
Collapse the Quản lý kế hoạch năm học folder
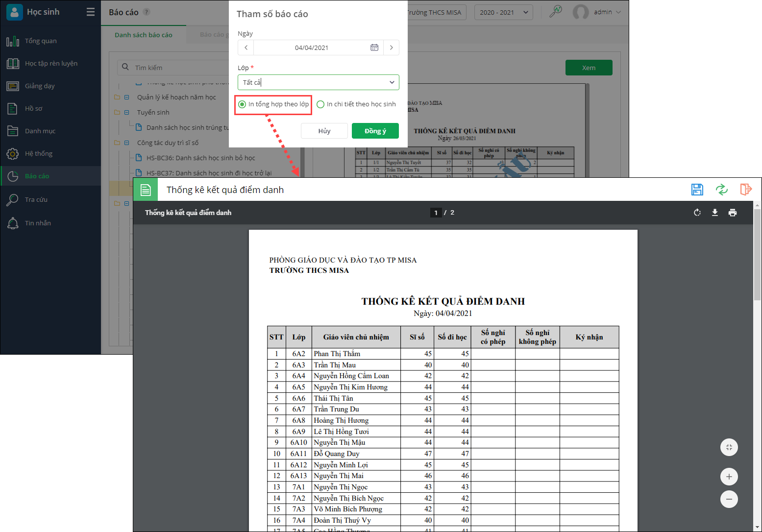(x=126, y=97)
